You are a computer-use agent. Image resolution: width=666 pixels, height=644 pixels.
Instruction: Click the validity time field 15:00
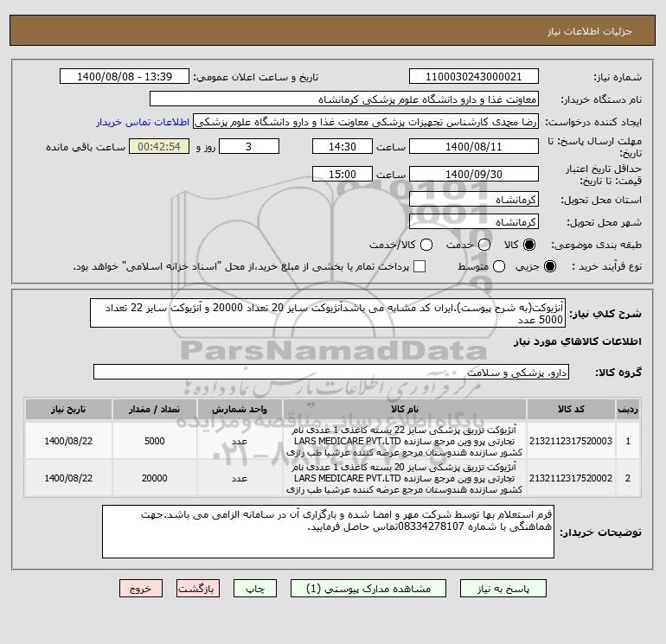[x=343, y=175]
